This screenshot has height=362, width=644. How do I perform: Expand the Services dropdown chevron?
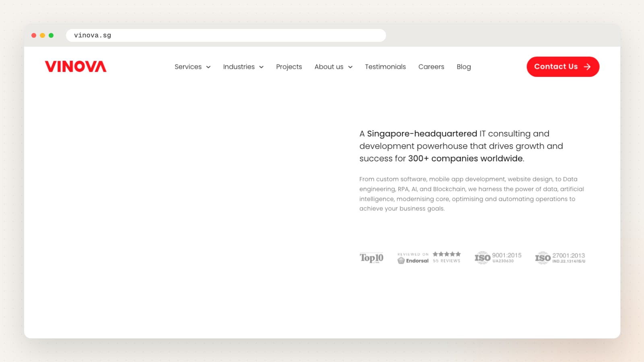pyautogui.click(x=208, y=67)
